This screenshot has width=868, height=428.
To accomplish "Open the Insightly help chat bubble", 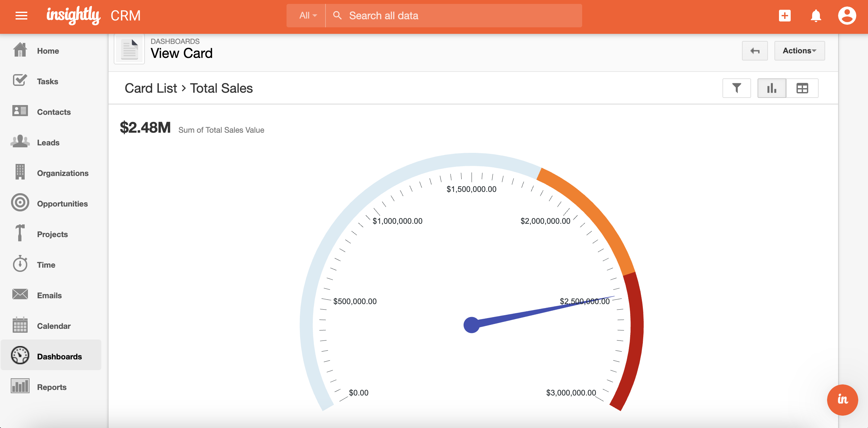I will (842, 400).
